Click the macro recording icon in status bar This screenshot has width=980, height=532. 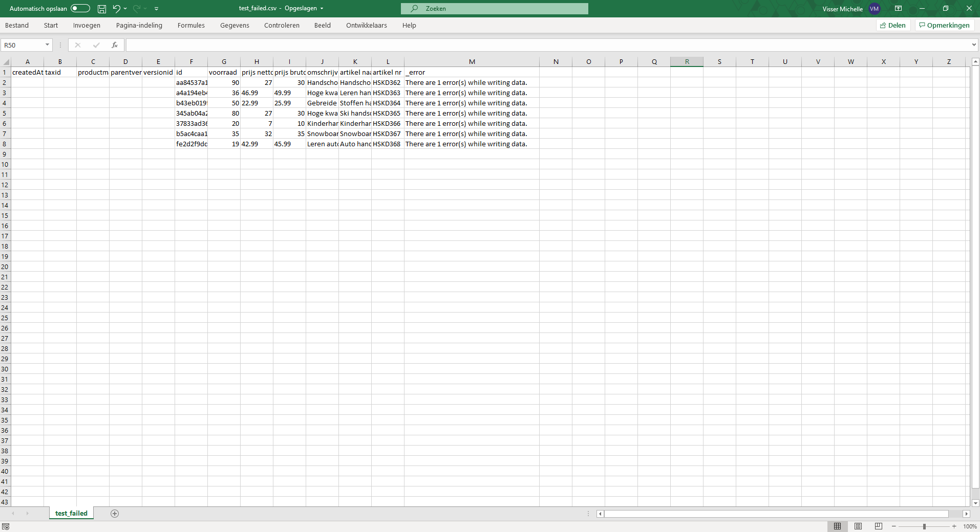point(5,526)
